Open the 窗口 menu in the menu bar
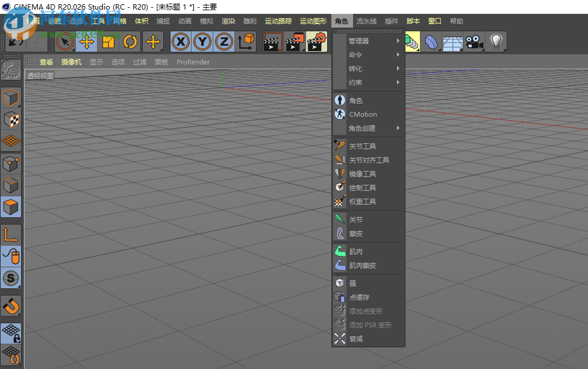The height and width of the screenshot is (369, 588). (x=434, y=20)
